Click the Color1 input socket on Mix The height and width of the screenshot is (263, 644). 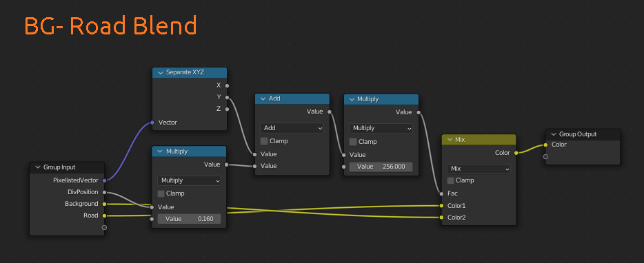441,206
